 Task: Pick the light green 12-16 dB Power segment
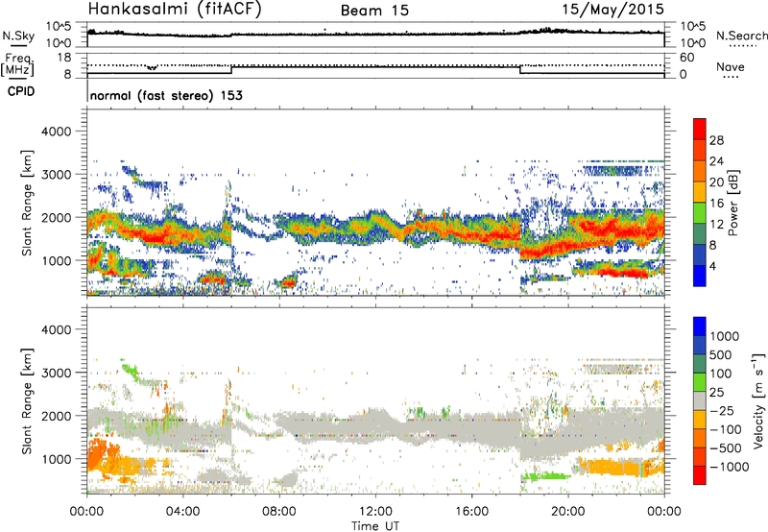tap(700, 213)
